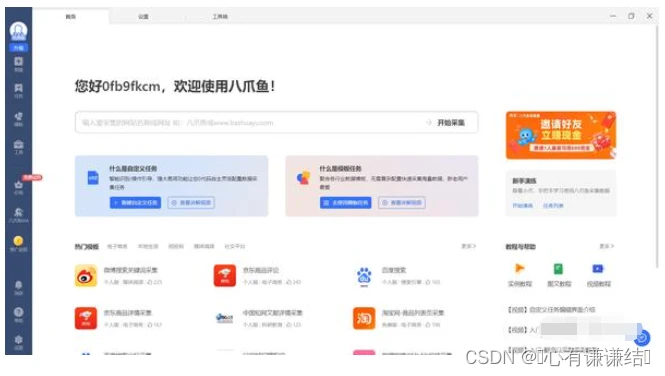Open the sidebar icon with red badge
665x376 pixels.
point(18,186)
